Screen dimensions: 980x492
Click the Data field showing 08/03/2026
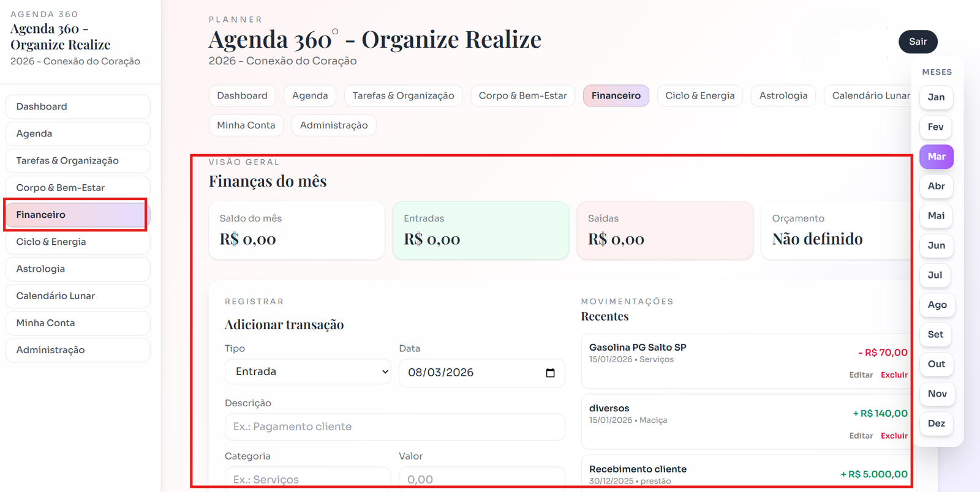(481, 373)
